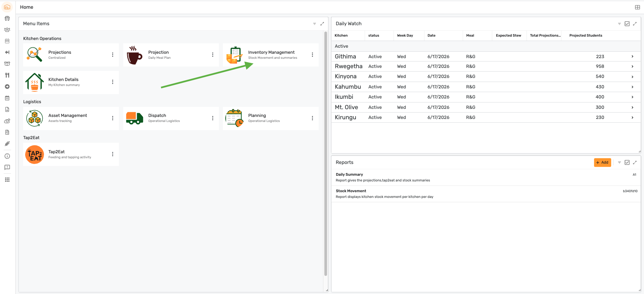Click the Planning calendar clock icon
The width and height of the screenshot is (644, 294).
pos(234,118)
